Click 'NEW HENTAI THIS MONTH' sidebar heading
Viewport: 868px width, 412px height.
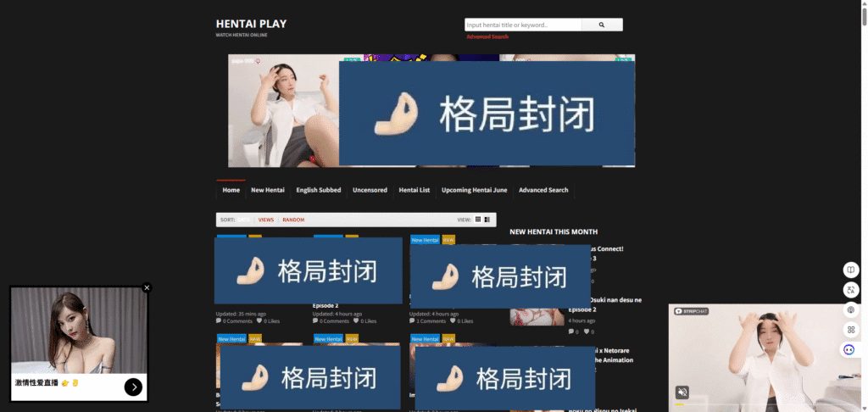pos(554,232)
